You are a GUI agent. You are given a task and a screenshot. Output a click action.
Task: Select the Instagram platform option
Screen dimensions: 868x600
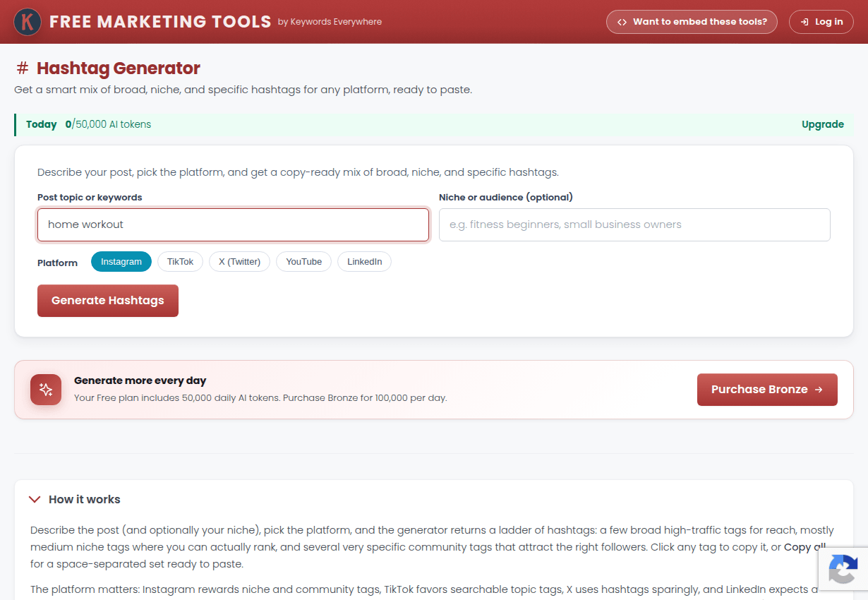(121, 262)
